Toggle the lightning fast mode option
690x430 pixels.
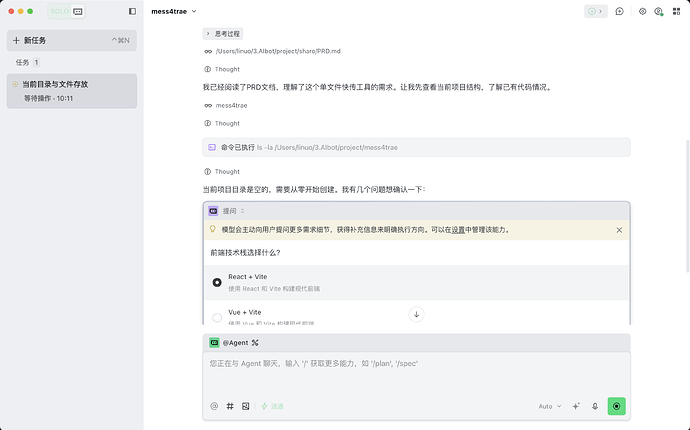point(272,406)
